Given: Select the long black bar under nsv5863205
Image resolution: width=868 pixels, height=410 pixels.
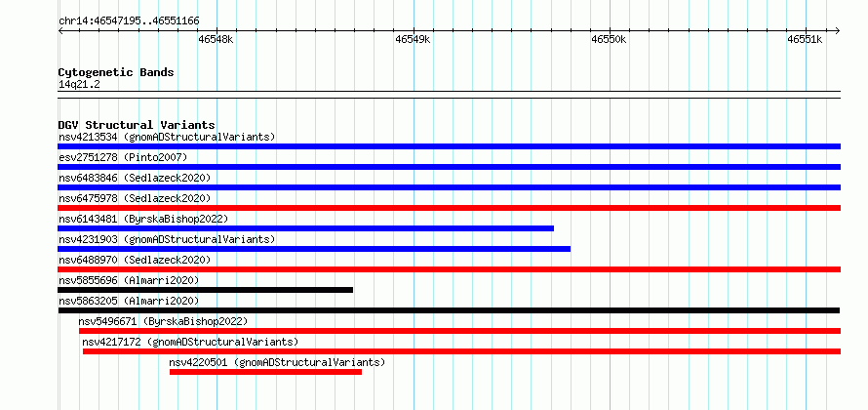Looking at the screenshot, I should click(449, 310).
